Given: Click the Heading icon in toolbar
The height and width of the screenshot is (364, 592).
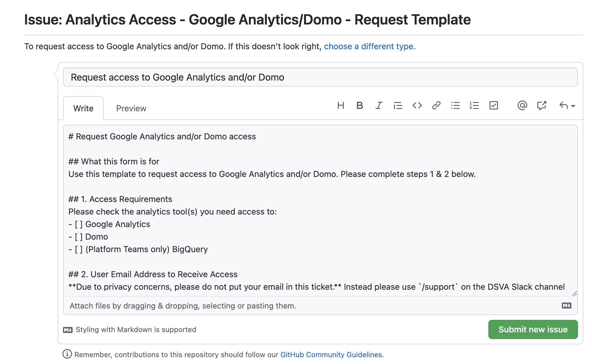Looking at the screenshot, I should point(341,104).
